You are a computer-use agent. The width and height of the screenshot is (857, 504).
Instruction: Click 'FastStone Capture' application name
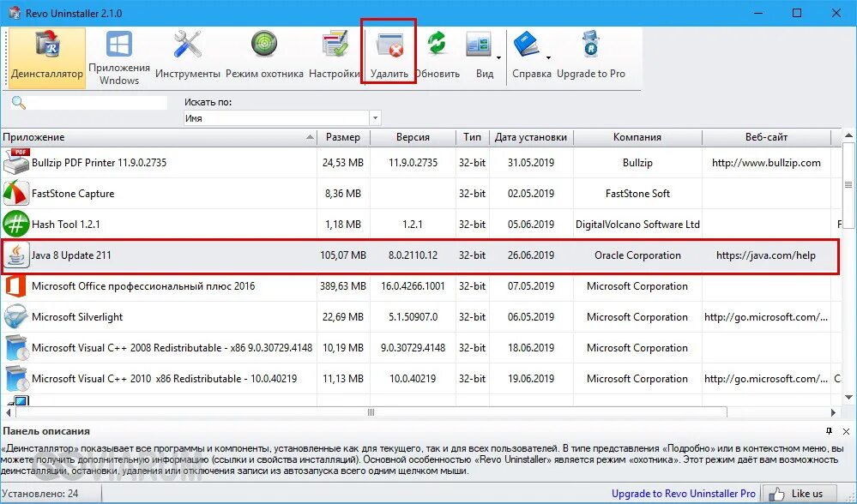pos(73,194)
